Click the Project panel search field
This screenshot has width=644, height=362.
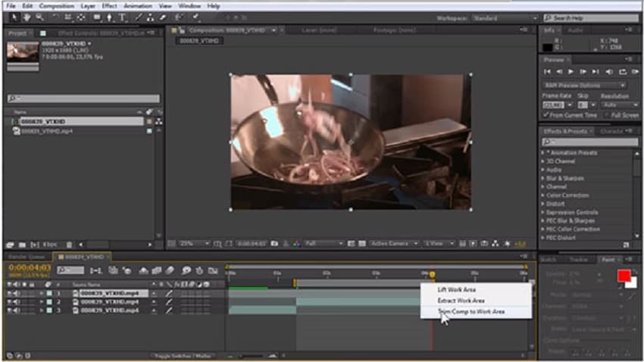tap(83, 98)
